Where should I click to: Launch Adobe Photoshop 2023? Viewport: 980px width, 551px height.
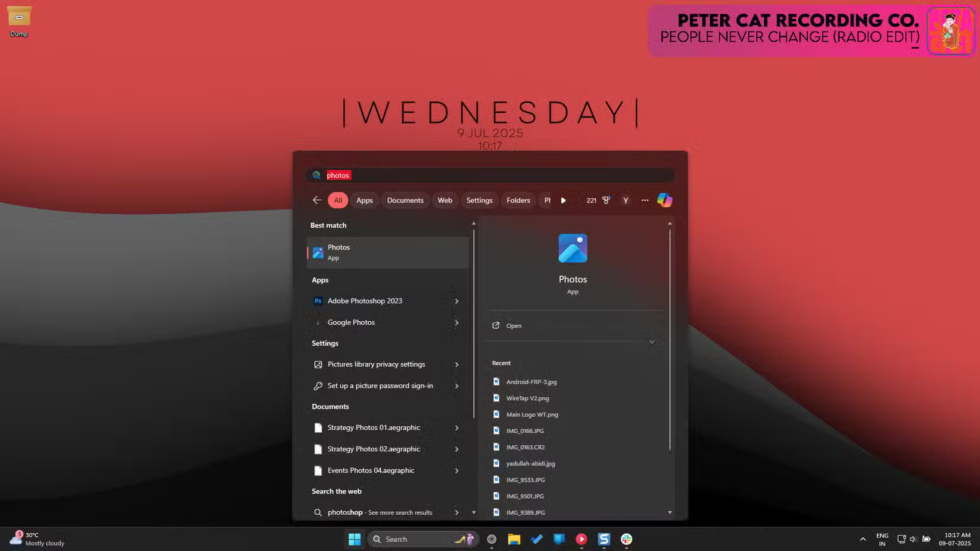(365, 301)
